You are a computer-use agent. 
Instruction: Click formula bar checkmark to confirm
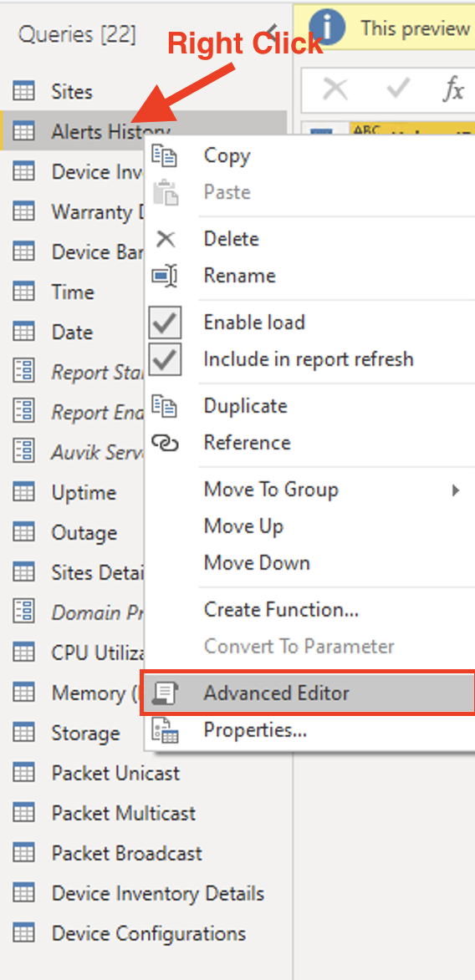[x=398, y=90]
